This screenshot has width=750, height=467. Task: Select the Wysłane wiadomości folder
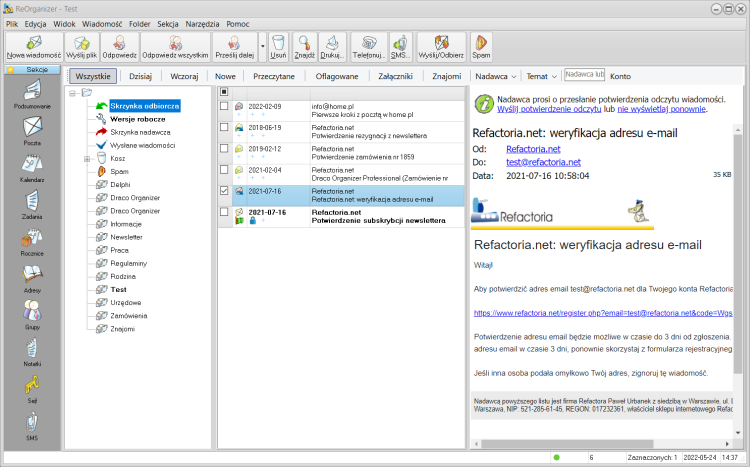(143, 145)
